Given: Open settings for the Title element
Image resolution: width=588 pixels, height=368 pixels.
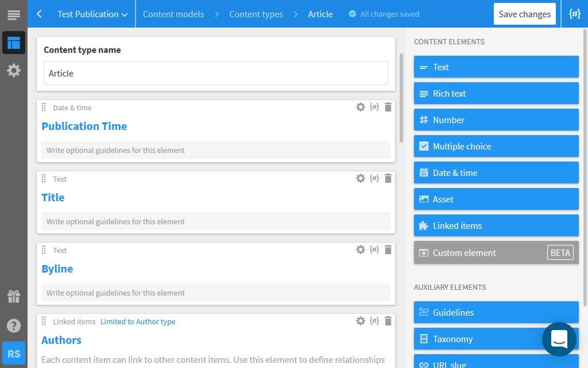Looking at the screenshot, I should [361, 178].
